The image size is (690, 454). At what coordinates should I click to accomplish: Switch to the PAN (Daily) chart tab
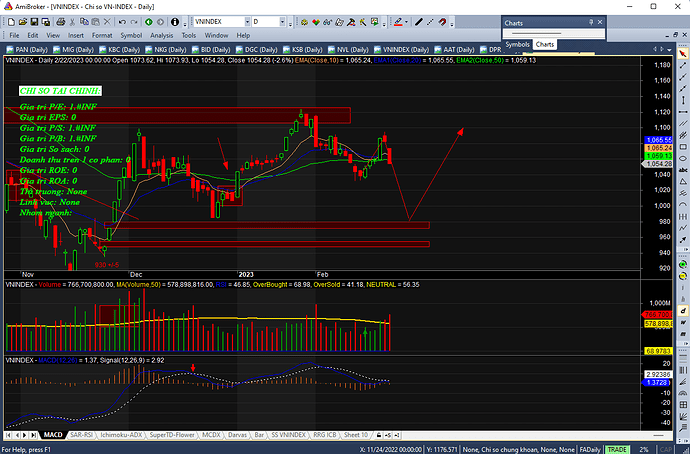27,49
